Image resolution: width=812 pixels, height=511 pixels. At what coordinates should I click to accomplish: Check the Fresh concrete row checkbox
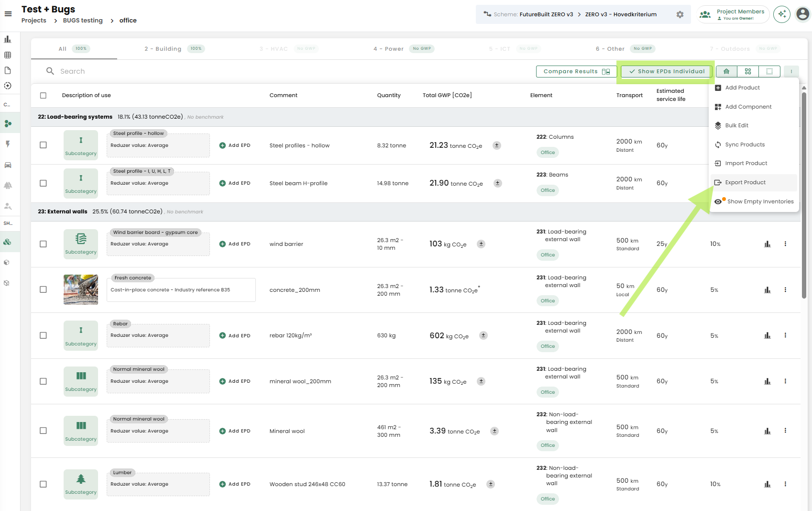[x=43, y=289]
